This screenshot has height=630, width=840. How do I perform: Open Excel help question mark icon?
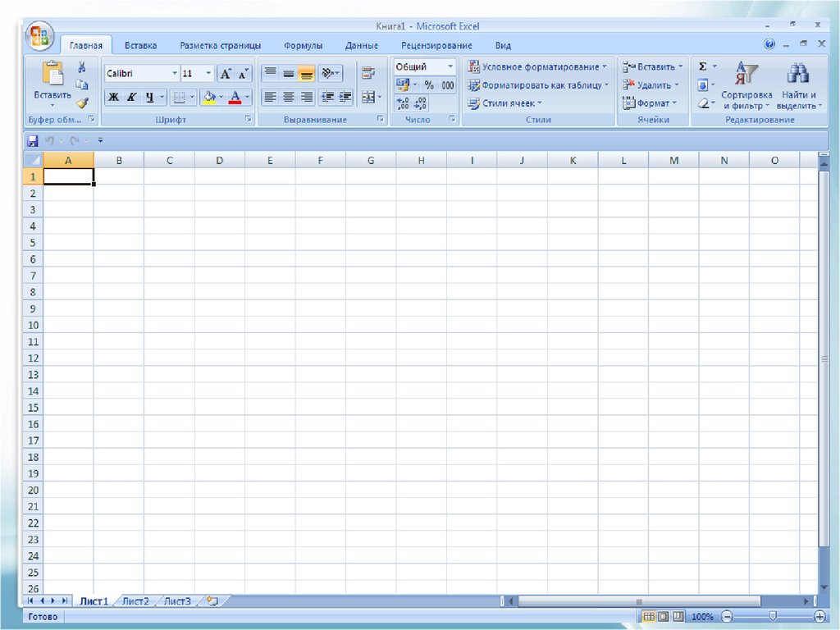click(769, 44)
